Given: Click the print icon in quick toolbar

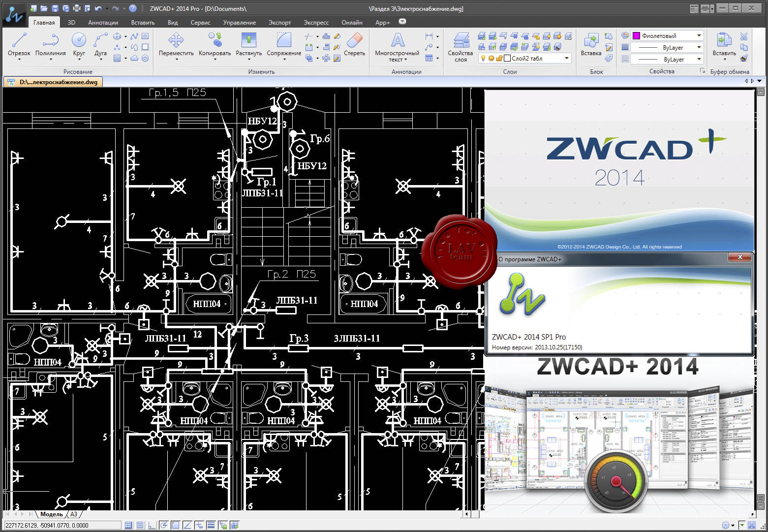Looking at the screenshot, I should pos(76,8).
